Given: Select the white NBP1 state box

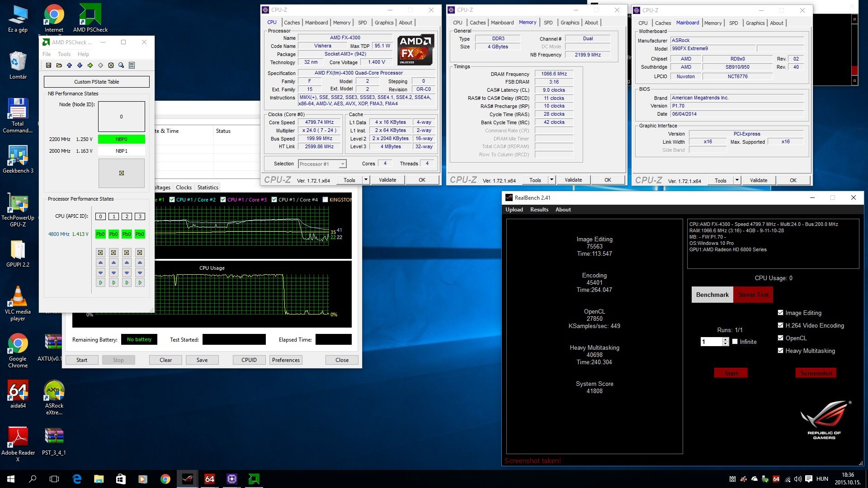Looking at the screenshot, I should point(122,151).
